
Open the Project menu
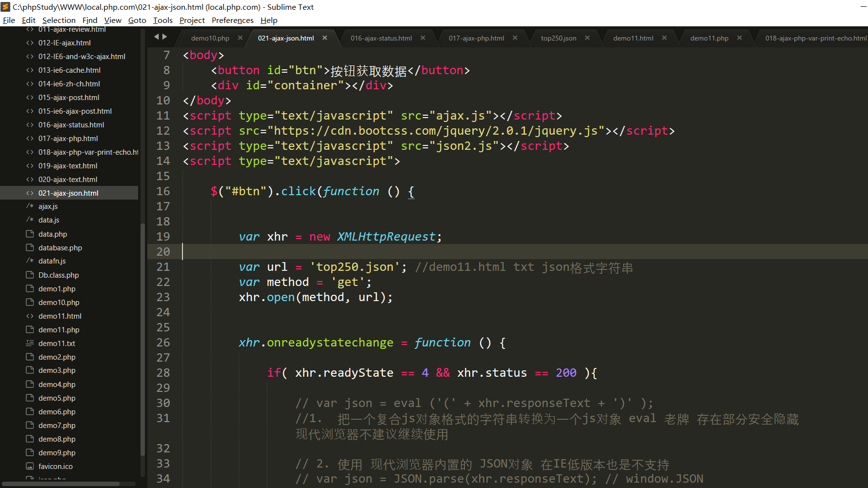tap(192, 20)
